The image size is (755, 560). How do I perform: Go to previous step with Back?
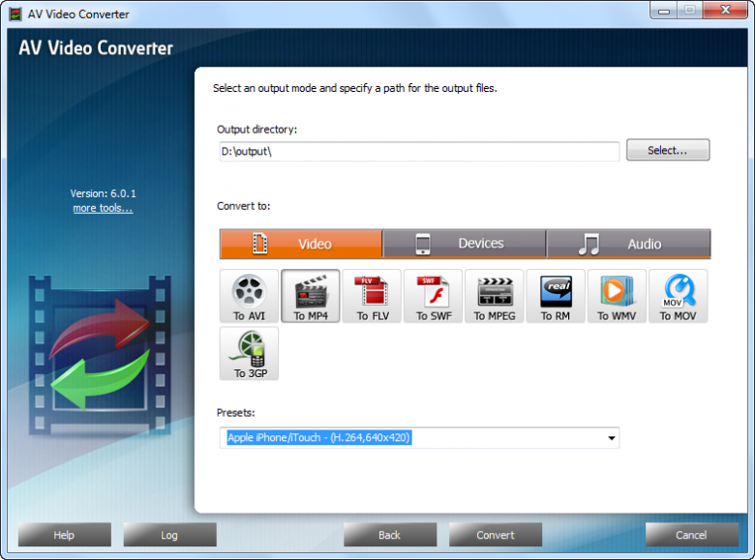(x=389, y=535)
